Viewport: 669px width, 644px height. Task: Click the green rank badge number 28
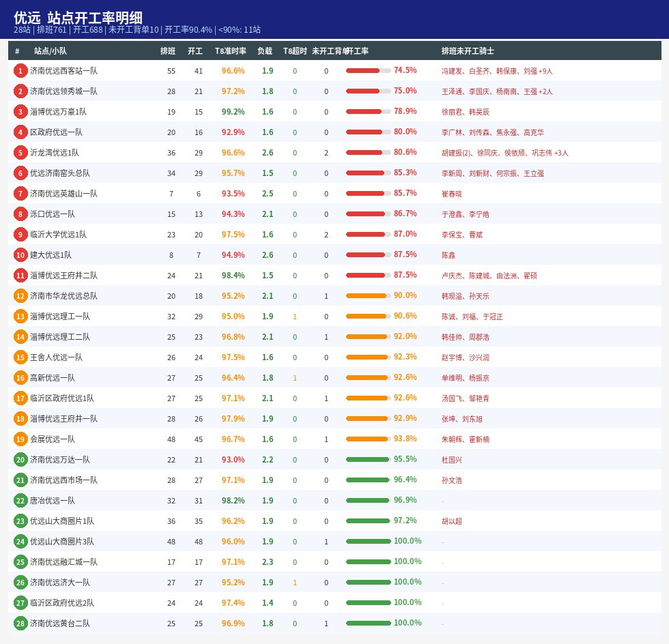click(20, 624)
